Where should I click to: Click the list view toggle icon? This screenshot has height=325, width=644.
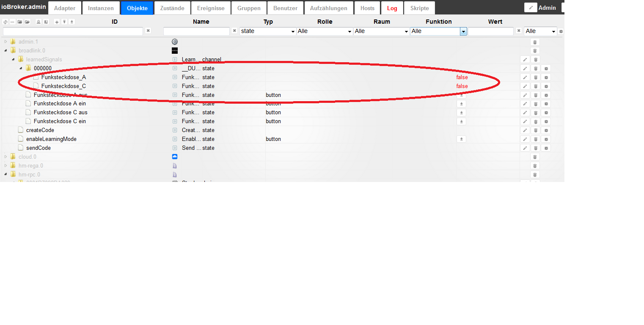(x=13, y=22)
